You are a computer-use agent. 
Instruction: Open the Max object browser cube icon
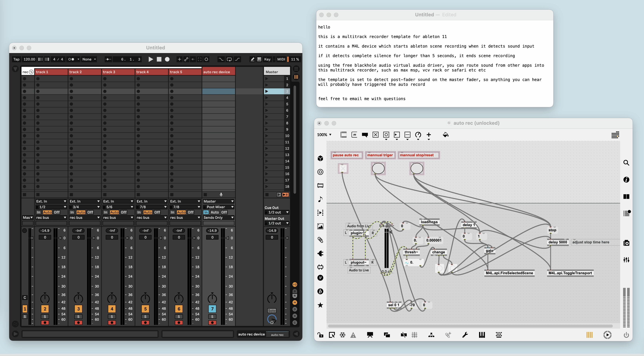point(320,159)
